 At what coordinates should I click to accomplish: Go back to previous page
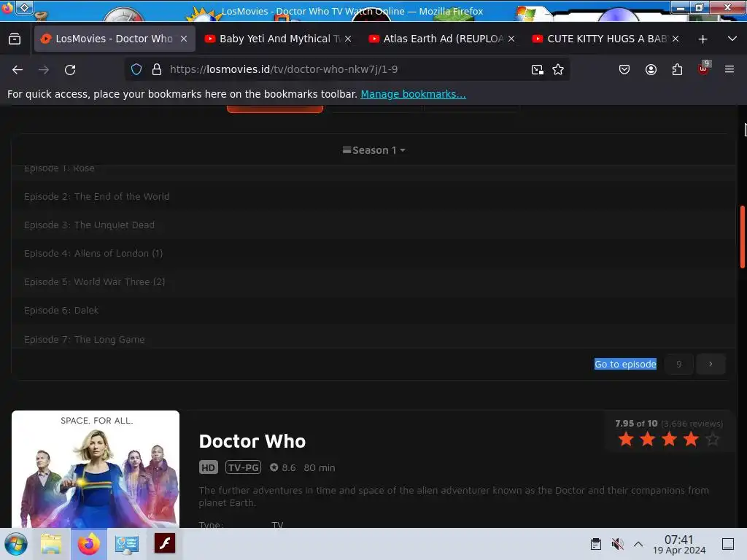click(x=18, y=69)
